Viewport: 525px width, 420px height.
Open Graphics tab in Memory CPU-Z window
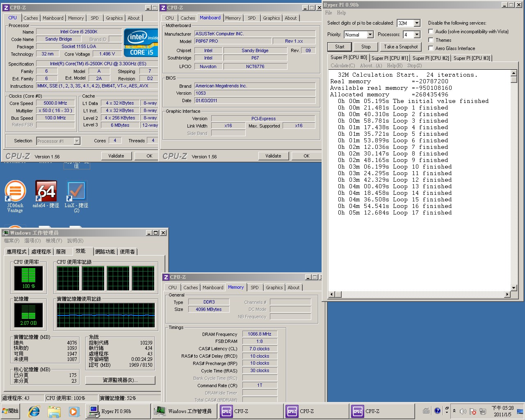click(274, 288)
